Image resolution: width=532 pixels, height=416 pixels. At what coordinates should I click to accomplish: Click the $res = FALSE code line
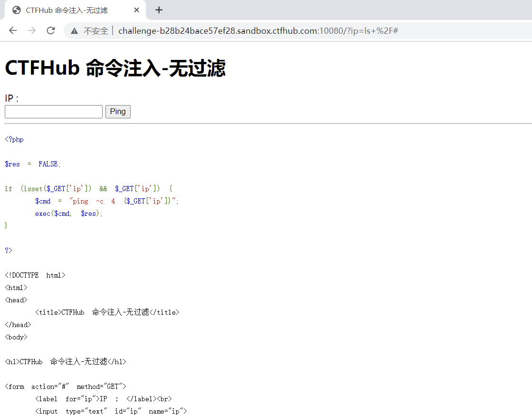[x=33, y=164]
